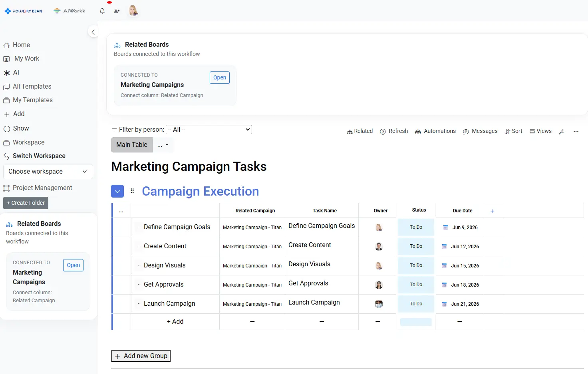
Task: Open All Templates in sidebar
Action: (x=28, y=87)
